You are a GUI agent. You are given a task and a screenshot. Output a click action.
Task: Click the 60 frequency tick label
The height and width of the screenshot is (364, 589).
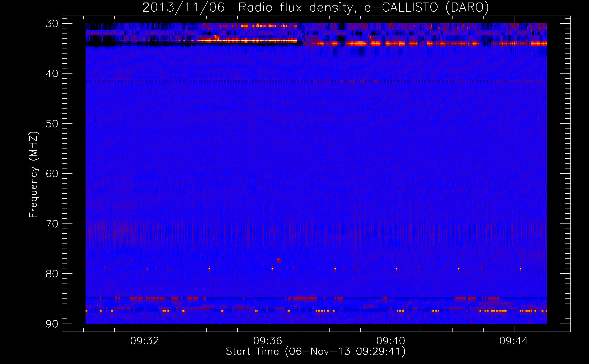point(52,174)
